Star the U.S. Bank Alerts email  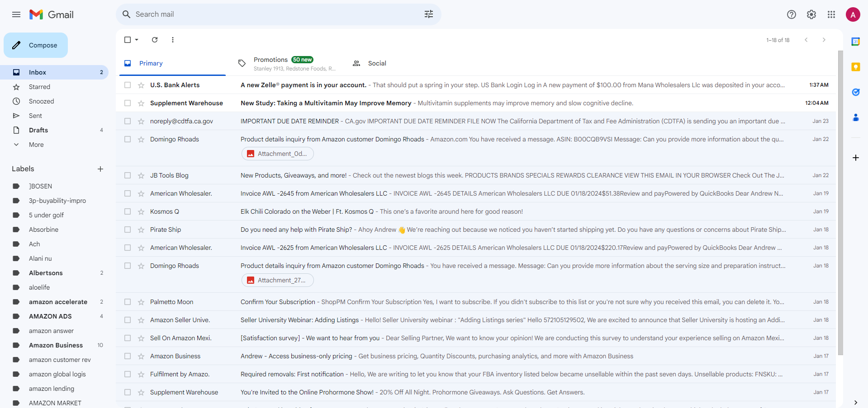coord(141,85)
